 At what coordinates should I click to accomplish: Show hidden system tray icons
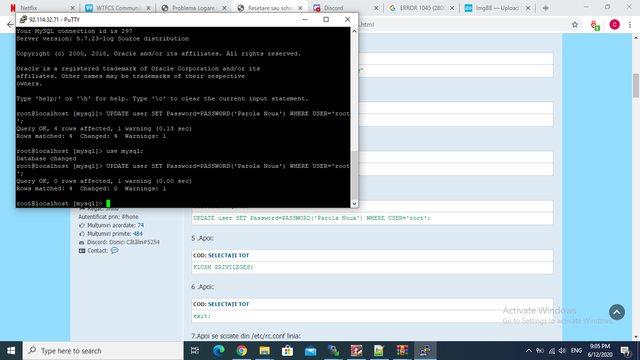[529, 351]
